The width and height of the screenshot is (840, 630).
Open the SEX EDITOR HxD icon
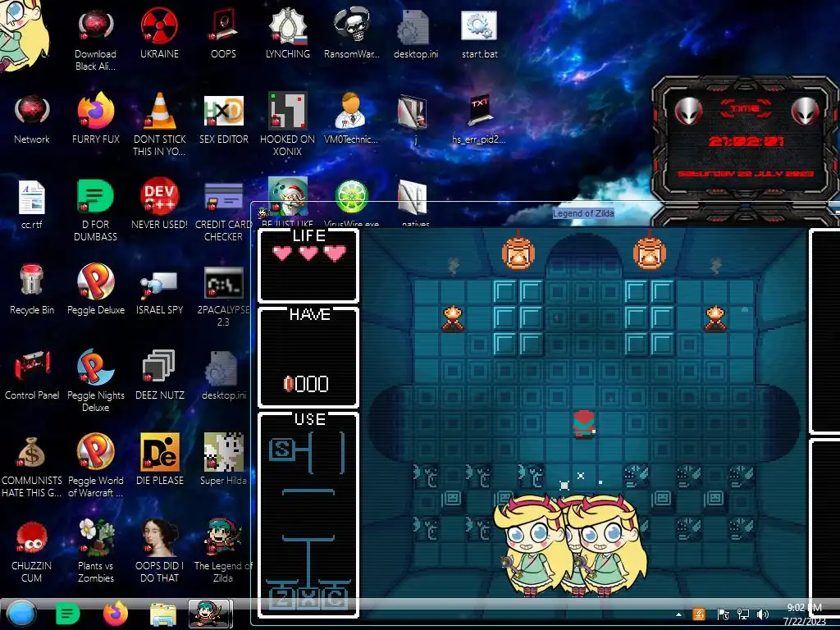(x=223, y=120)
